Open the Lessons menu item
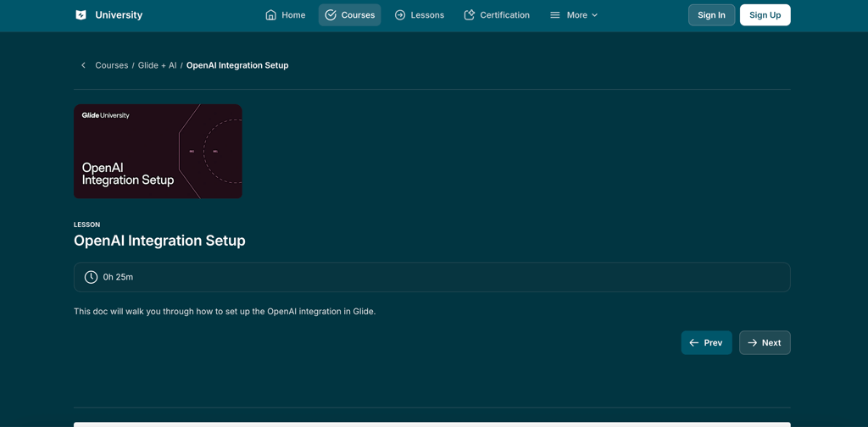 point(419,15)
